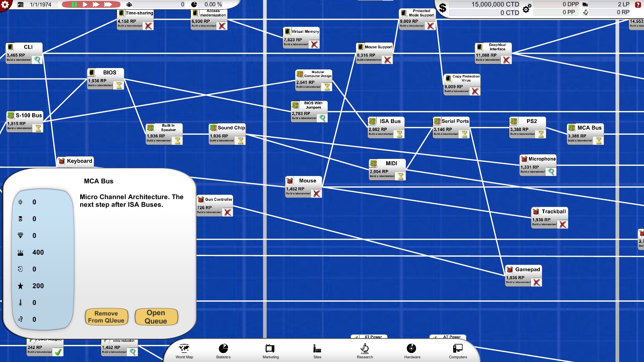The image size is (644, 362).
Task: Set game speed to fastest triple arrow
Action: tap(108, 4)
